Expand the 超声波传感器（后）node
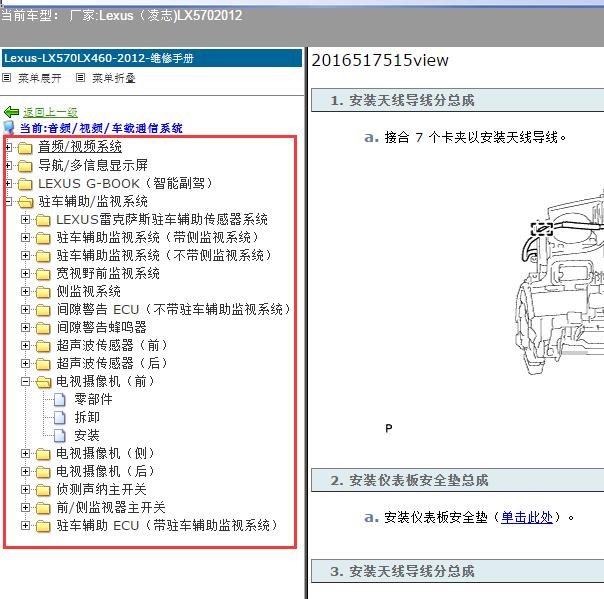604x599 pixels. point(25,363)
